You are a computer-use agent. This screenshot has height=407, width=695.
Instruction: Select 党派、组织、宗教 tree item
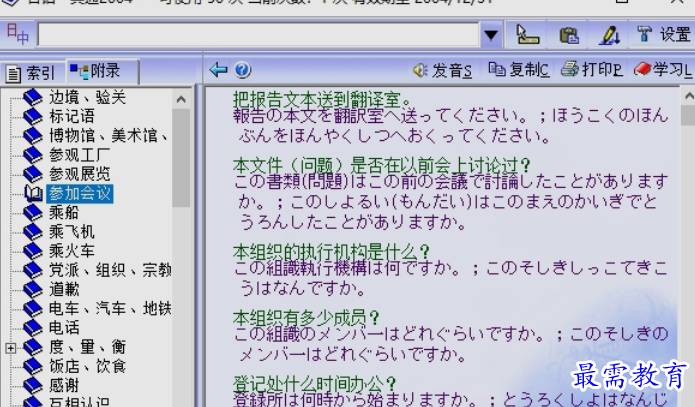click(110, 270)
